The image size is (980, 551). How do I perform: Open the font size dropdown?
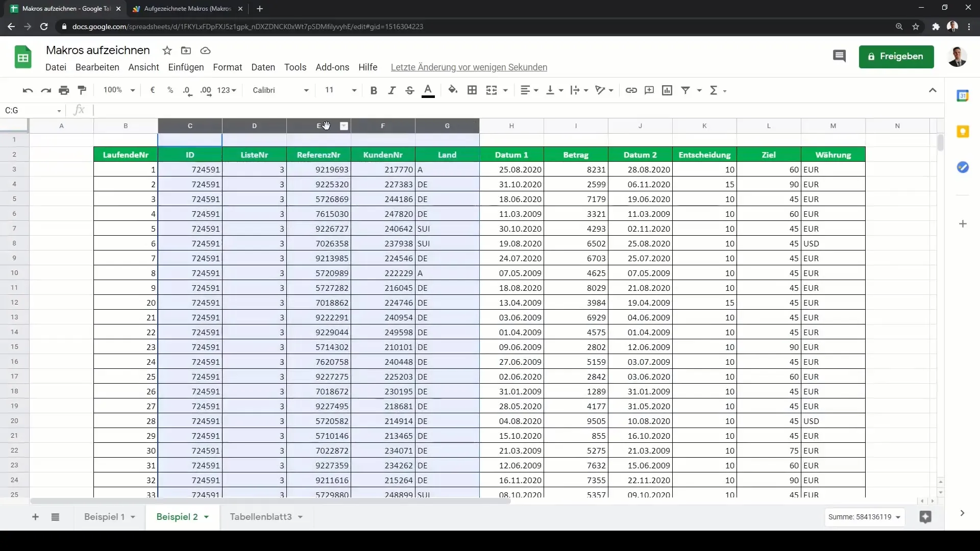(340, 90)
